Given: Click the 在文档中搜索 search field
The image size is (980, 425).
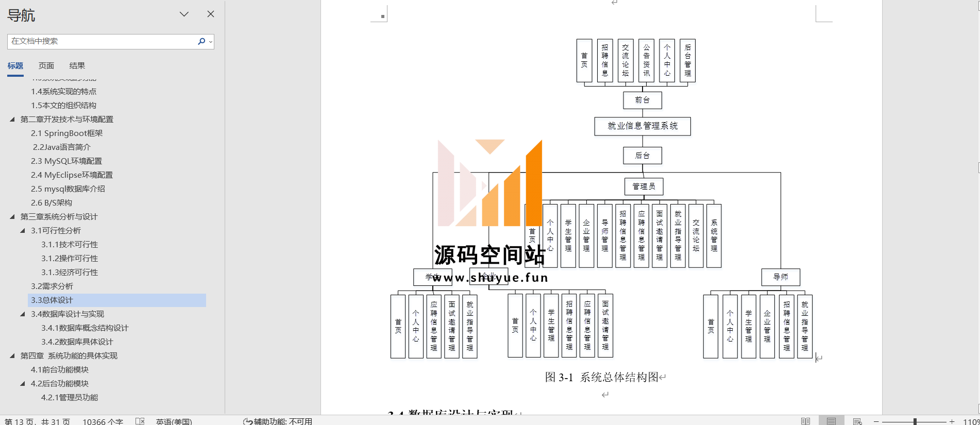Looking at the screenshot, I should point(102,41).
